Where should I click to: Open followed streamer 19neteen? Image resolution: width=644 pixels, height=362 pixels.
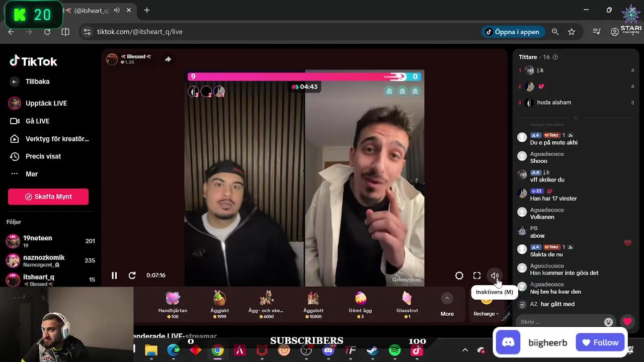click(50, 241)
